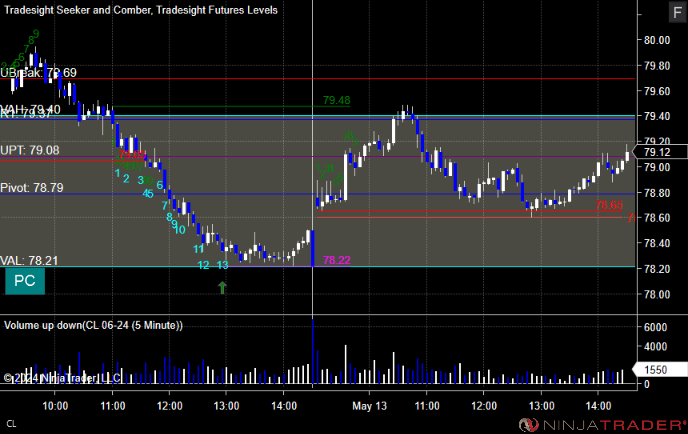
Task: Click the green 79.48 price label
Action: (x=337, y=100)
